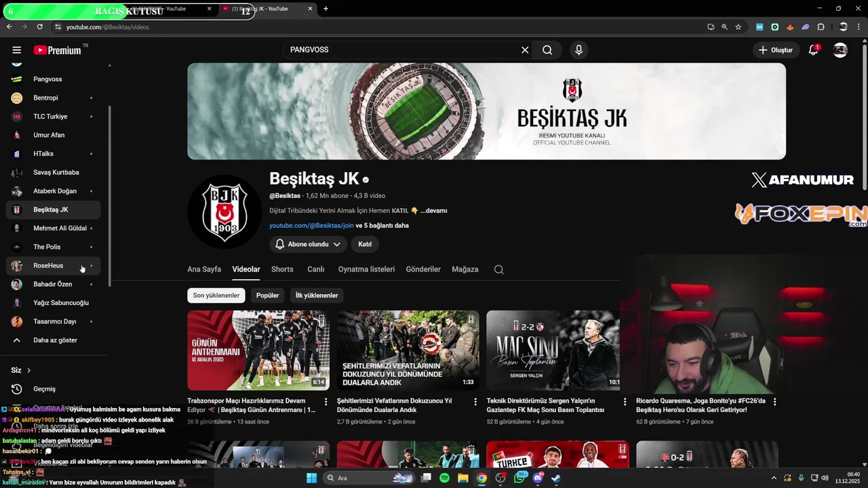Click the install app icon in address bar
The width and height of the screenshot is (868, 488).
coord(711,27)
